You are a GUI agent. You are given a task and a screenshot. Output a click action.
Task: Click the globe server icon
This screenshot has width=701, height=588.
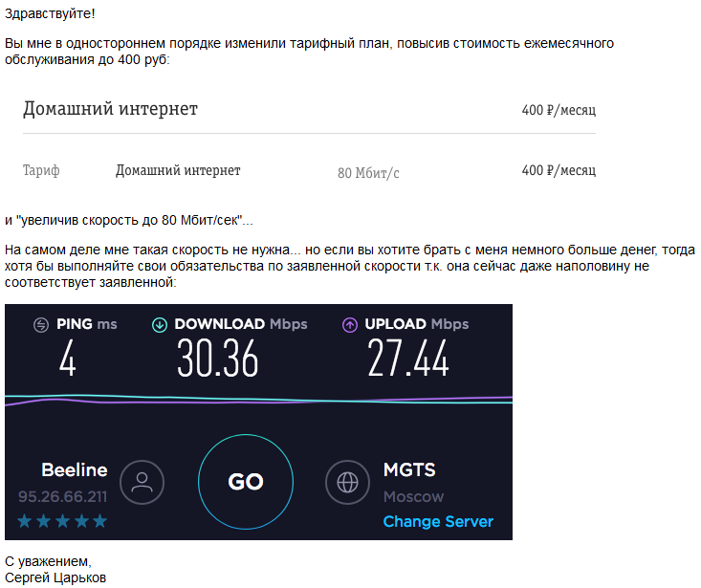click(x=348, y=481)
